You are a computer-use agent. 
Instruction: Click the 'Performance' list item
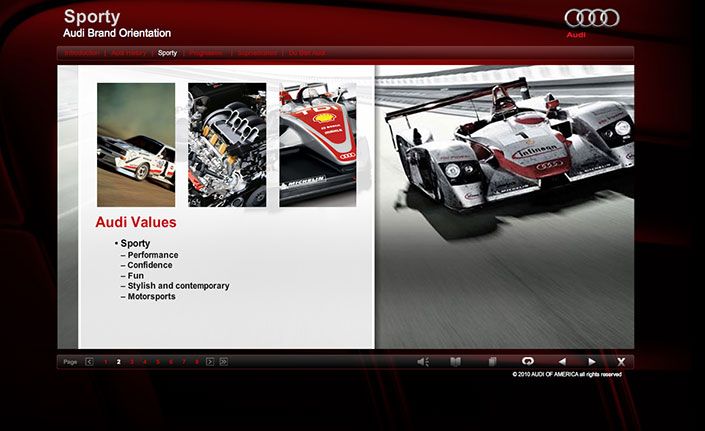pos(153,255)
